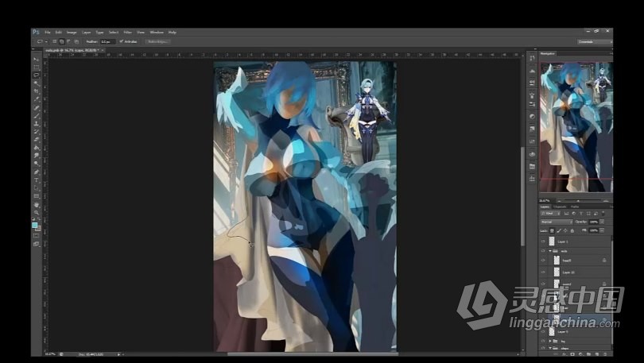
Task: Click the Navigator zoom slider
Action: pyautogui.click(x=579, y=201)
